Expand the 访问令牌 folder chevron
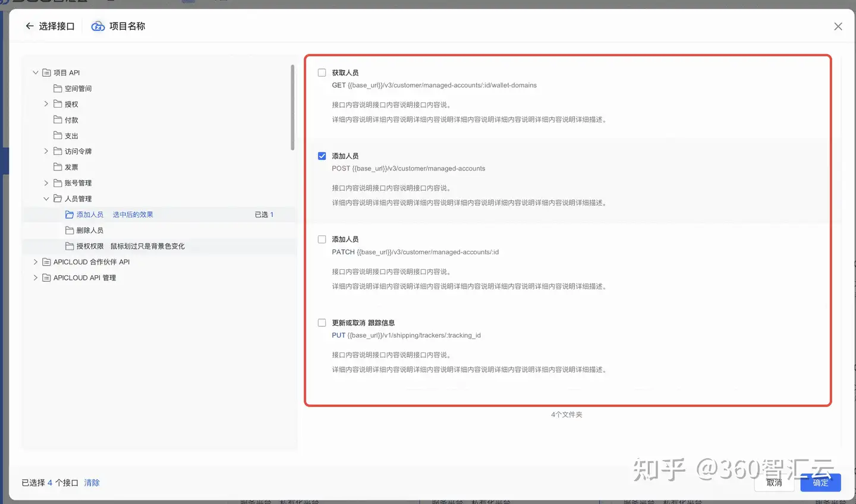The height and width of the screenshot is (504, 856). (x=46, y=151)
